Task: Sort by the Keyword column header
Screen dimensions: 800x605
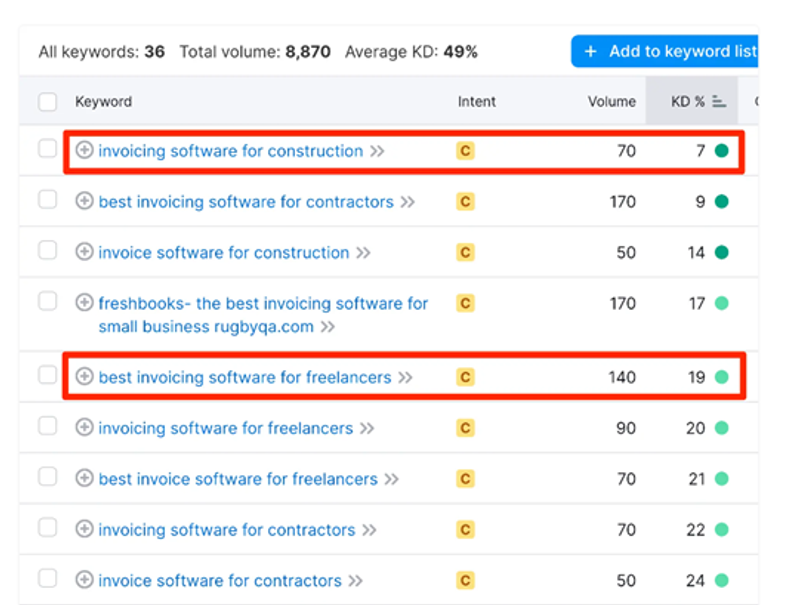Action: click(104, 102)
